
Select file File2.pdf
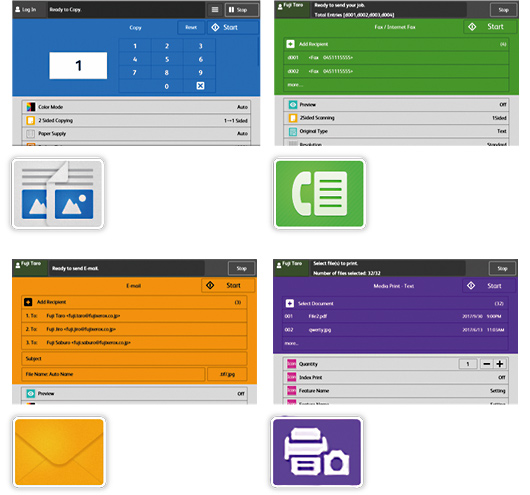(x=395, y=316)
